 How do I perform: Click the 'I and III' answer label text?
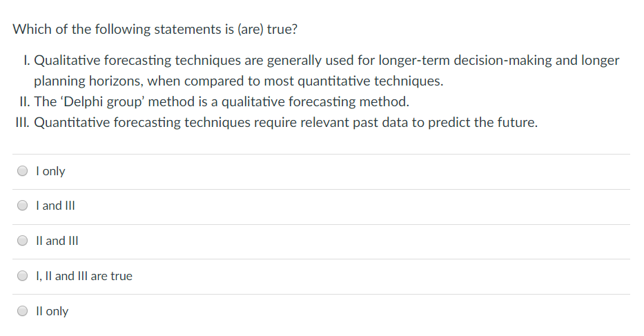55,206
